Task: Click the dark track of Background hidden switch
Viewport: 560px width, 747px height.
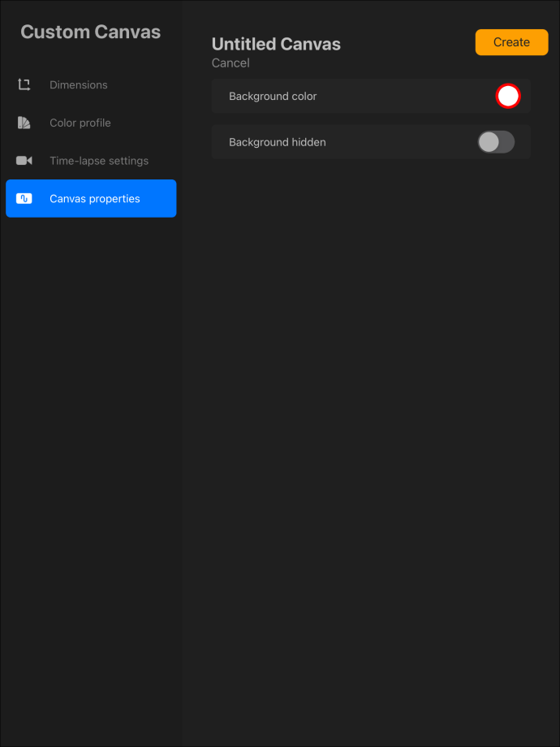Action: [506, 142]
